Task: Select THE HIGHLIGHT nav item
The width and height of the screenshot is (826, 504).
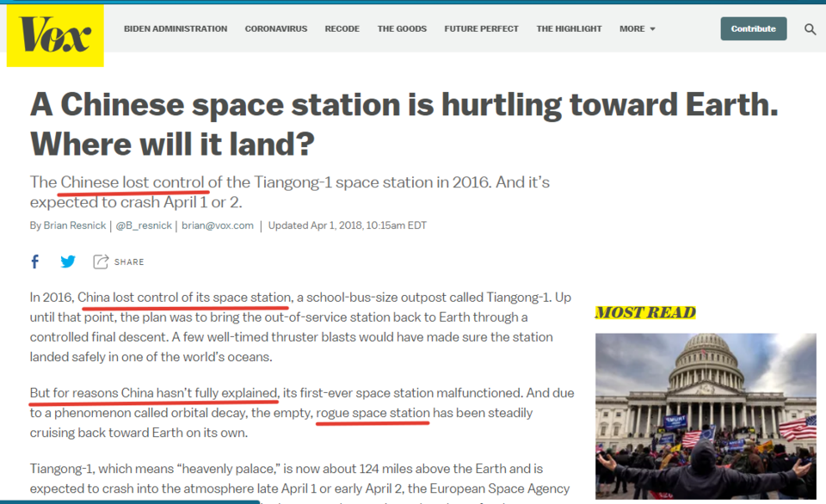Action: [x=569, y=28]
